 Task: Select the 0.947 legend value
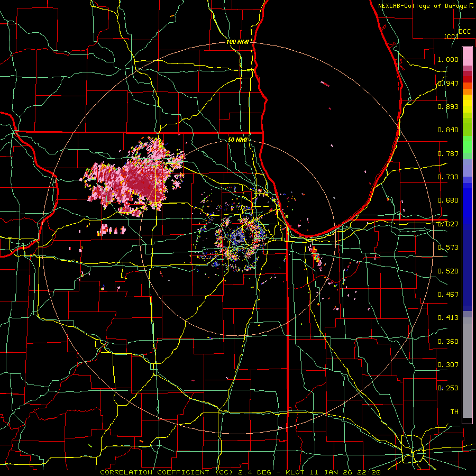coord(448,83)
